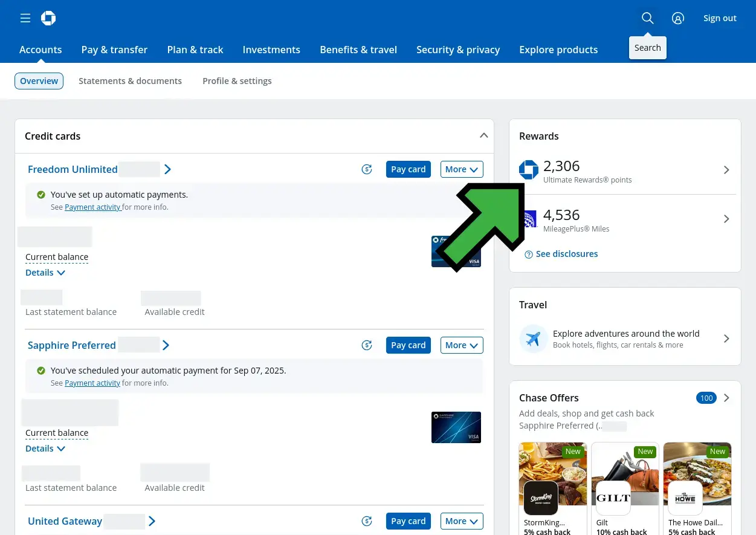The height and width of the screenshot is (535, 756).
Task: Click Freedom Unlimited Current balance label
Action: click(57, 257)
